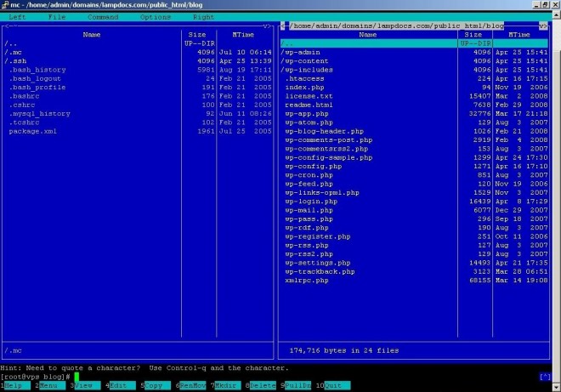Click the 10Quit function key button
Viewport: 561px width, 392px height.
tap(333, 385)
